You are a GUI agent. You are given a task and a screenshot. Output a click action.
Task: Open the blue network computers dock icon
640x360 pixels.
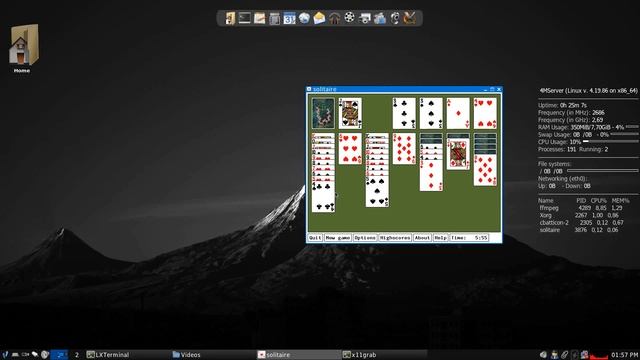coord(380,18)
